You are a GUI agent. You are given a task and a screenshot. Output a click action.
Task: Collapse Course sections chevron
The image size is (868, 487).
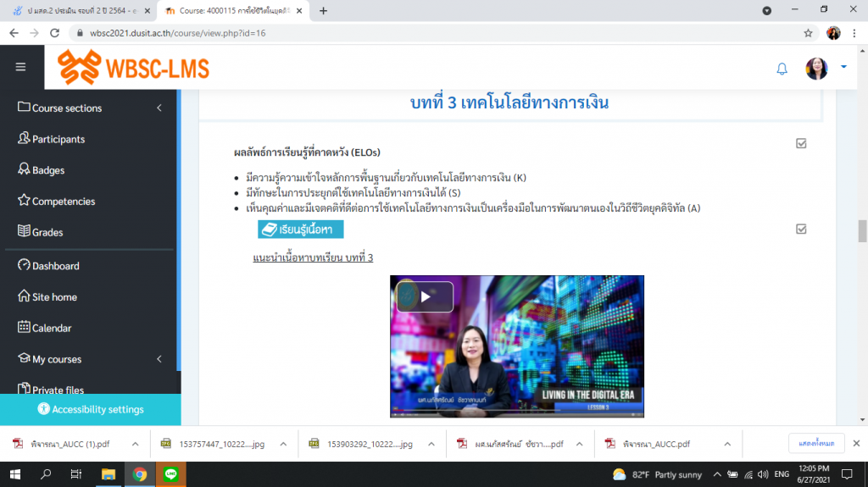[x=159, y=108]
